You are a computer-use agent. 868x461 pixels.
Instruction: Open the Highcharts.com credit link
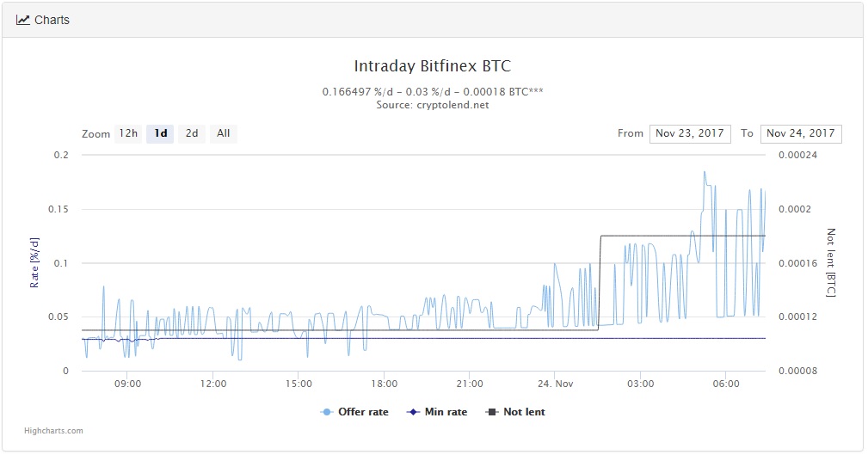point(55,431)
